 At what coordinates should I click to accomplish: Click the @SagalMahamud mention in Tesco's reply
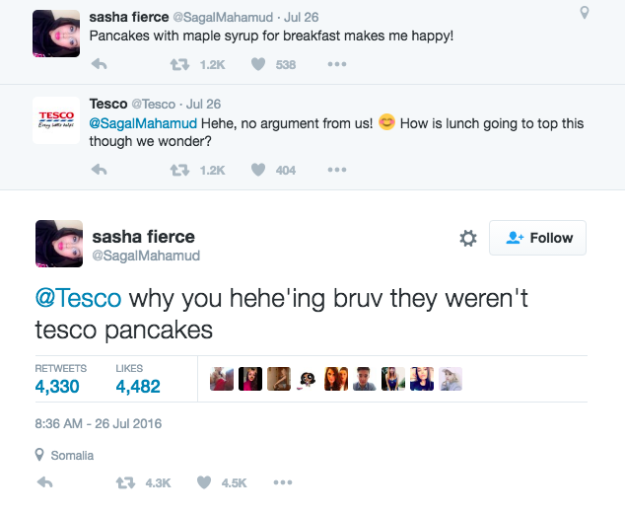[x=143, y=123]
